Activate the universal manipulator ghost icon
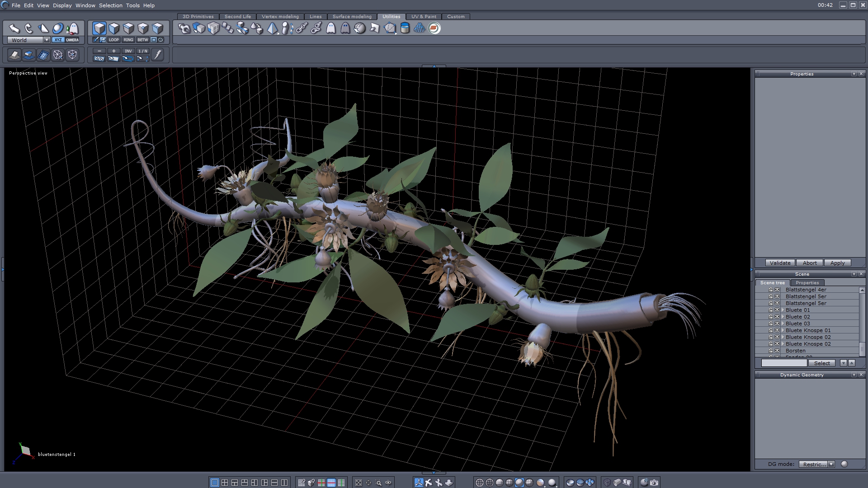The width and height of the screenshot is (868, 488). [x=72, y=28]
